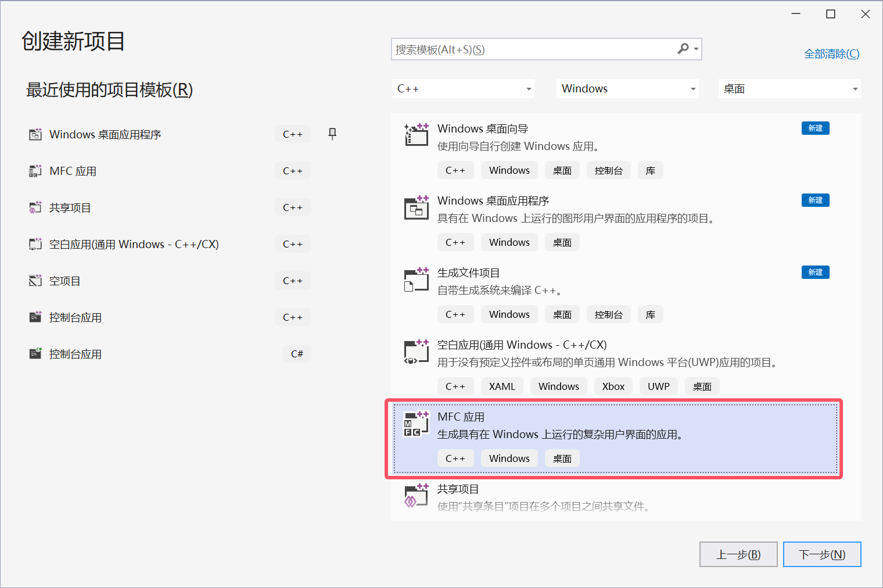883x588 pixels.
Task: Click the 空项目 icon in recent templates
Action: [x=35, y=281]
